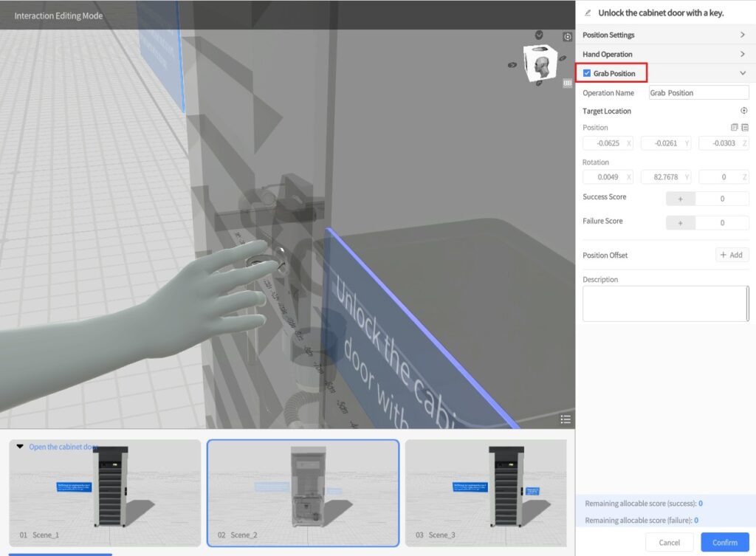Click the Target Location crosshair icon
The width and height of the screenshot is (756, 556).
click(743, 111)
